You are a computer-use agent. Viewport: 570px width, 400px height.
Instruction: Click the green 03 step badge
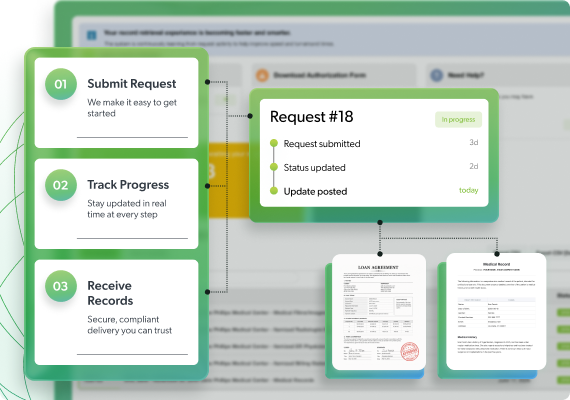pyautogui.click(x=61, y=286)
